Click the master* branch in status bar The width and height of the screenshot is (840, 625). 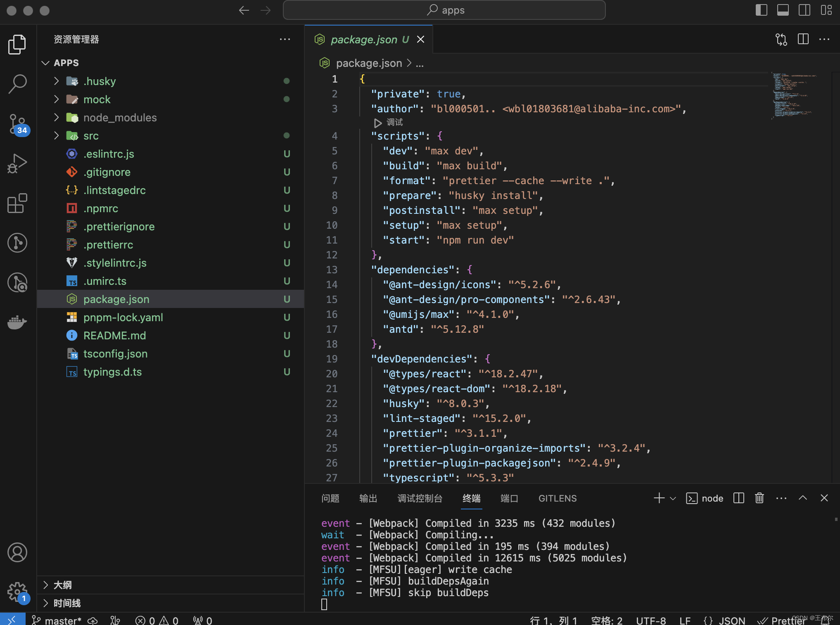[63, 620]
